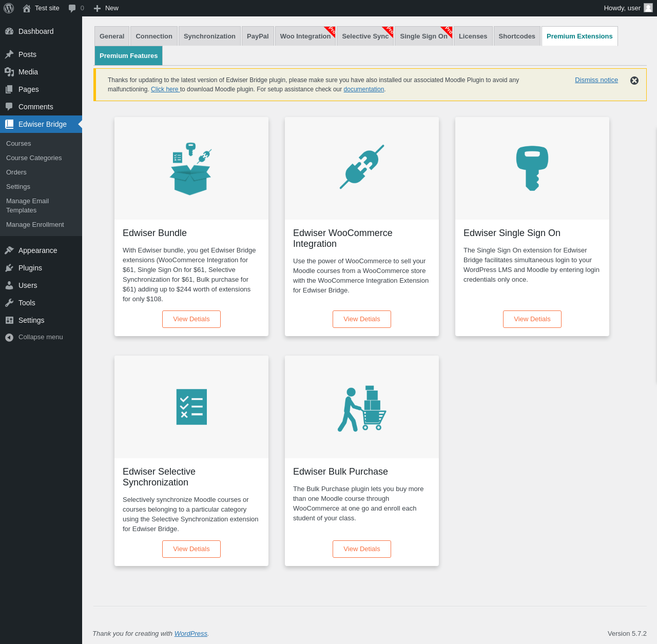657x644 pixels.
Task: Open the Premium Features tab
Action: pyautogui.click(x=129, y=55)
